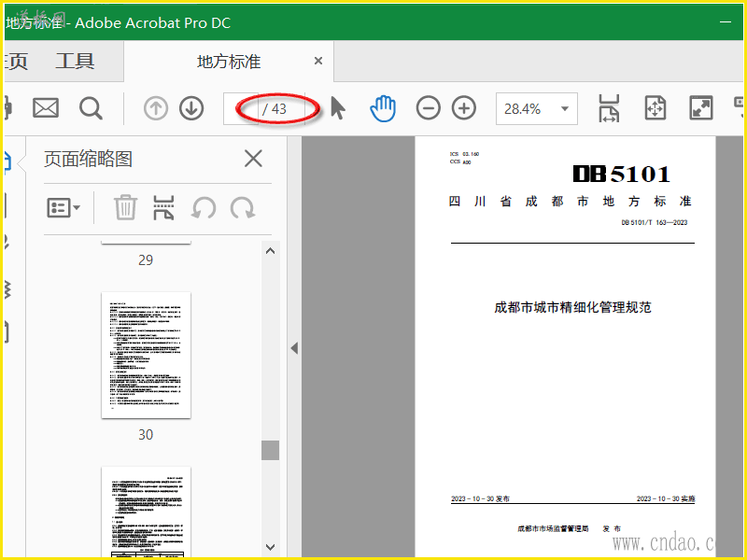Close the 页面缩略图 panel

[253, 159]
